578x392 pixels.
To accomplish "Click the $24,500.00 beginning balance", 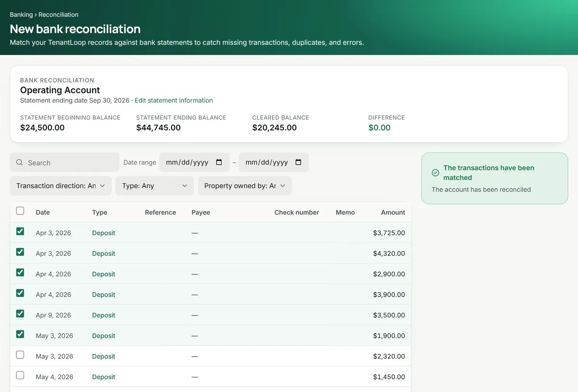I will coord(42,128).
